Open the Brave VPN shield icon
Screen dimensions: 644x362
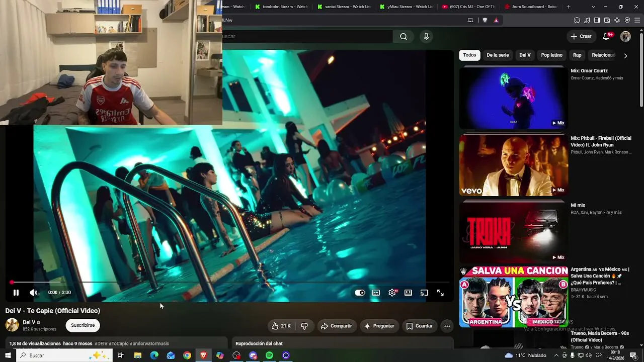(627, 20)
